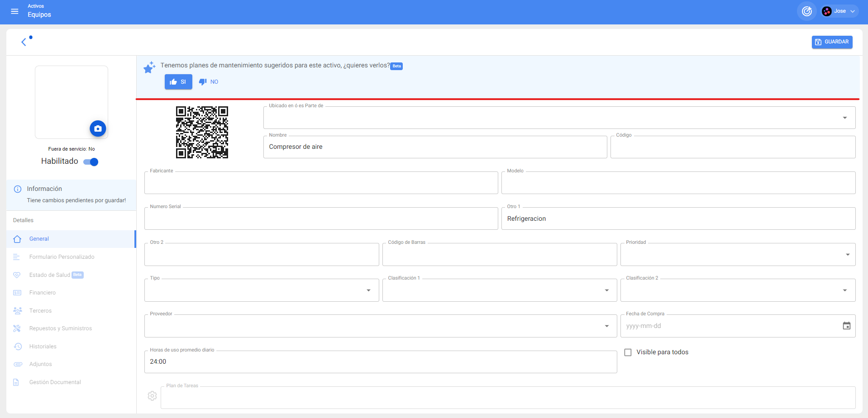Viewport: 868px width, 418px height.
Task: Click the camera icon to upload photo
Action: pos(98,128)
